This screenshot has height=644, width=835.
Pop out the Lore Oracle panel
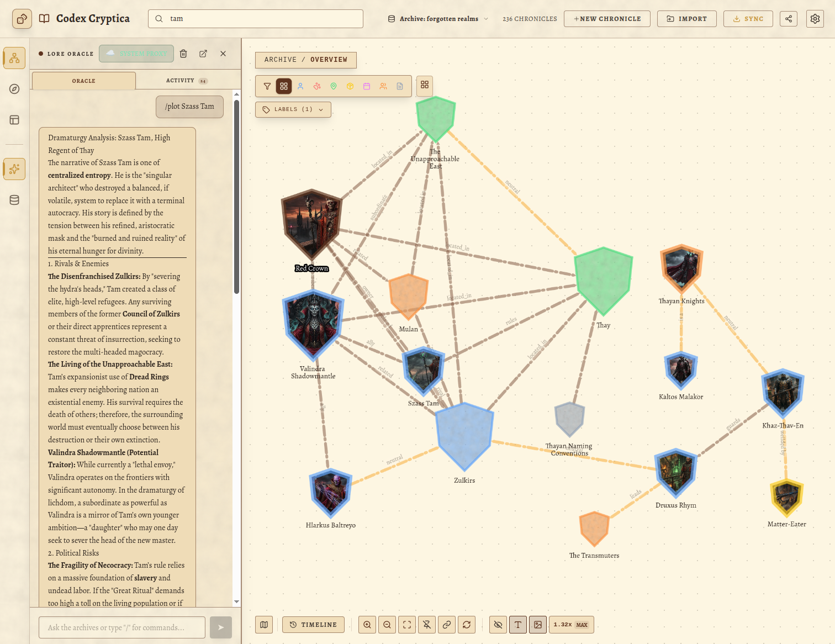click(x=203, y=54)
